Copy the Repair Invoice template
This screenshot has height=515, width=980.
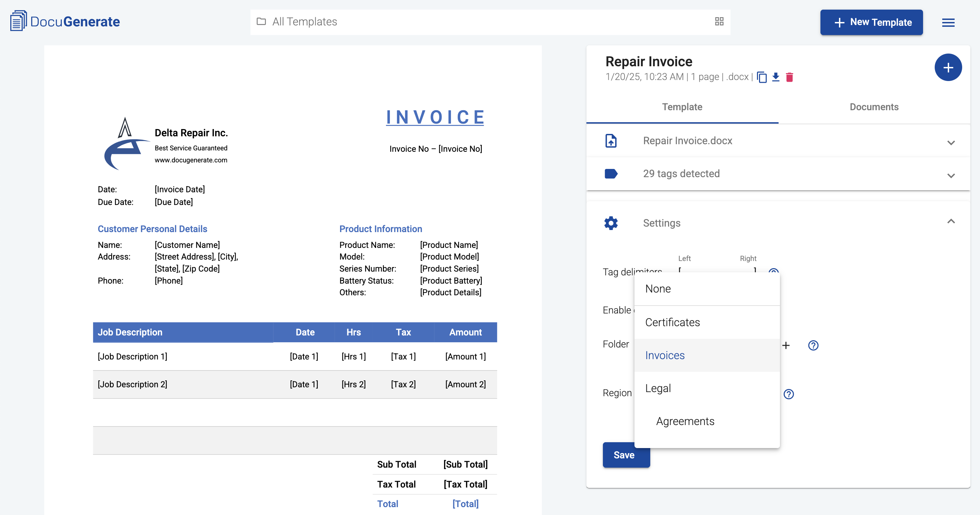[762, 77]
